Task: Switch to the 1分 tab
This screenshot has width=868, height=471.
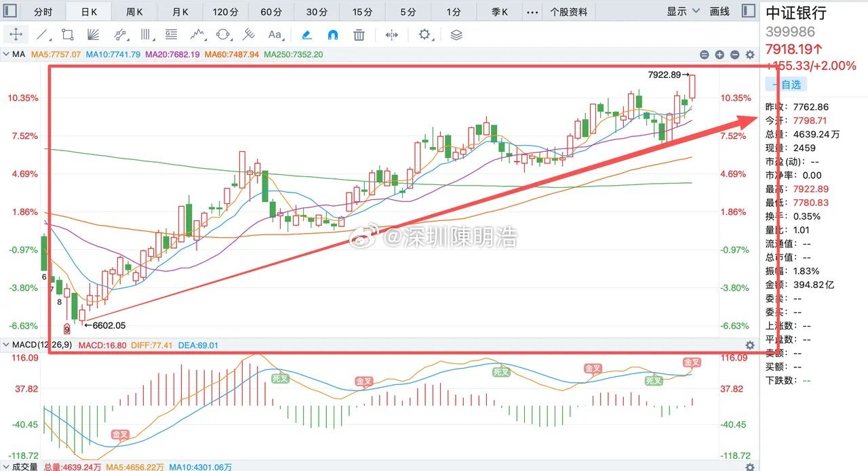Action: coord(454,12)
